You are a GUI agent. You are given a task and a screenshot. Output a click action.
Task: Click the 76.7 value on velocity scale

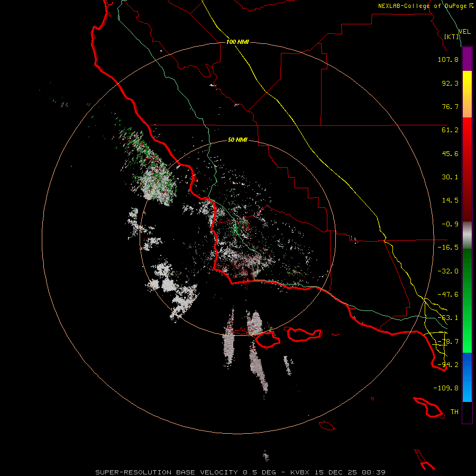tap(450, 106)
